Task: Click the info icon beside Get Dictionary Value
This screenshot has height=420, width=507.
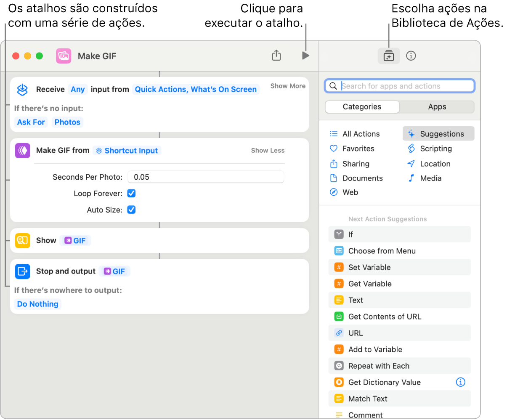Action: [x=460, y=382]
